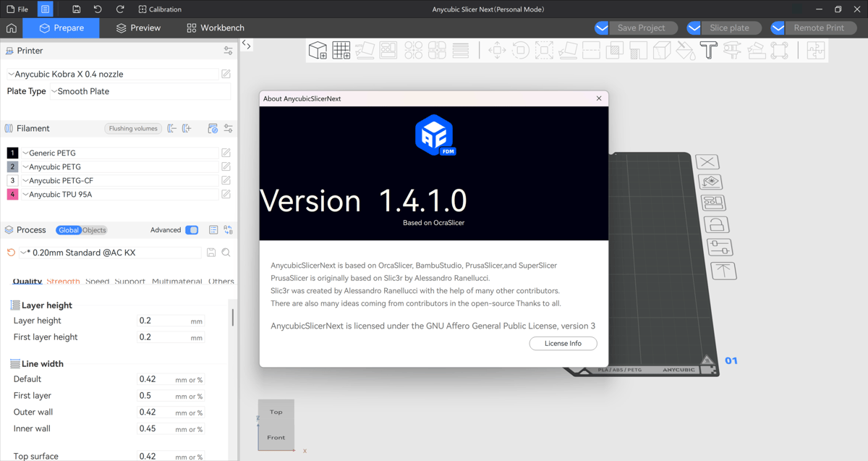Viewport: 868px width, 461px height.
Task: Reset process preset with orange arrow
Action: pos(11,253)
